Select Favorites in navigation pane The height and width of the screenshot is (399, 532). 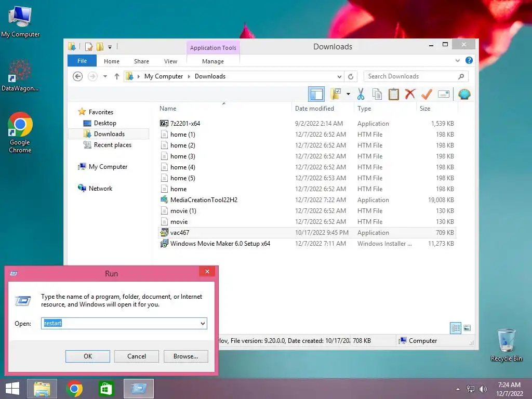click(101, 112)
